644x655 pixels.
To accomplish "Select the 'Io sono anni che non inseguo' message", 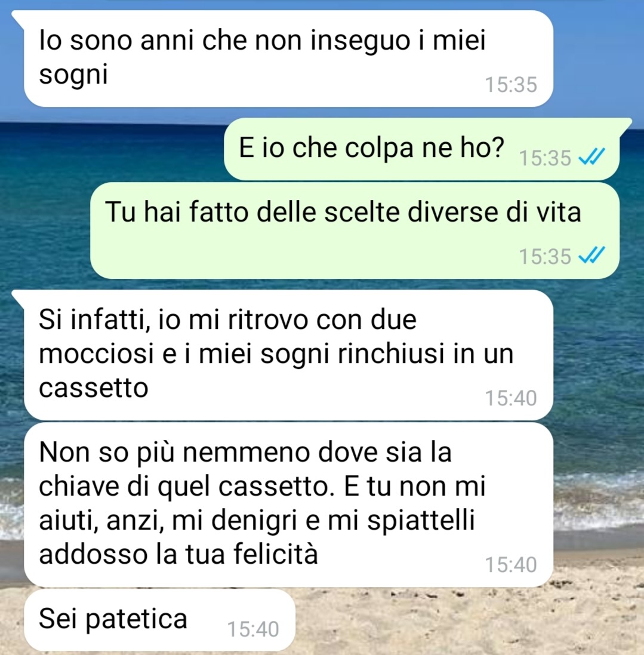I will [x=289, y=59].
